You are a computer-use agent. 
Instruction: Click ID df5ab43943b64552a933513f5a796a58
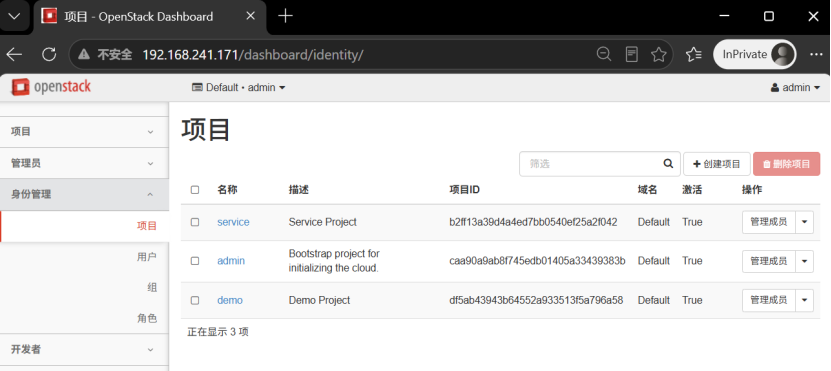(x=536, y=300)
